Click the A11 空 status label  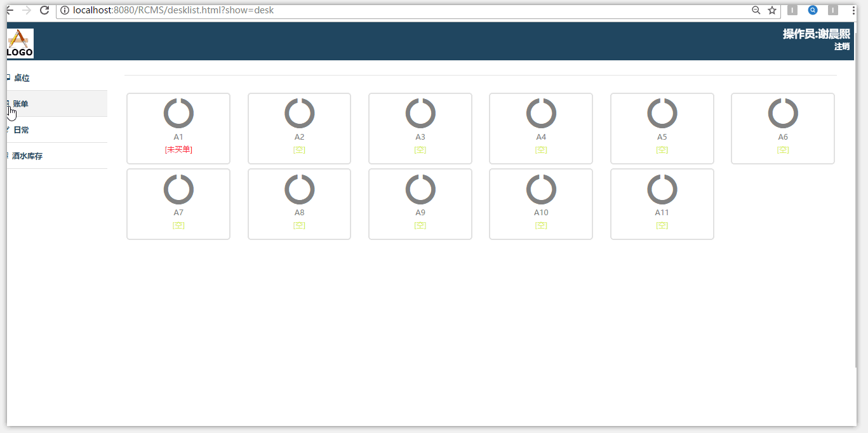coord(662,225)
